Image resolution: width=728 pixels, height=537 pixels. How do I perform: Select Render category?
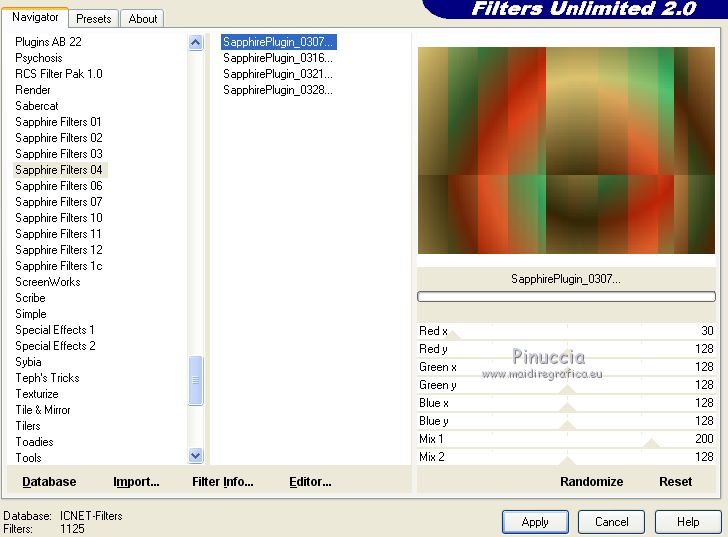[32, 90]
